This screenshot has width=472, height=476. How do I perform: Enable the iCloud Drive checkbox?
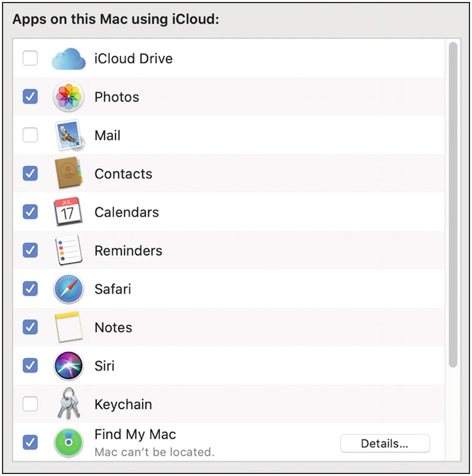click(x=30, y=58)
